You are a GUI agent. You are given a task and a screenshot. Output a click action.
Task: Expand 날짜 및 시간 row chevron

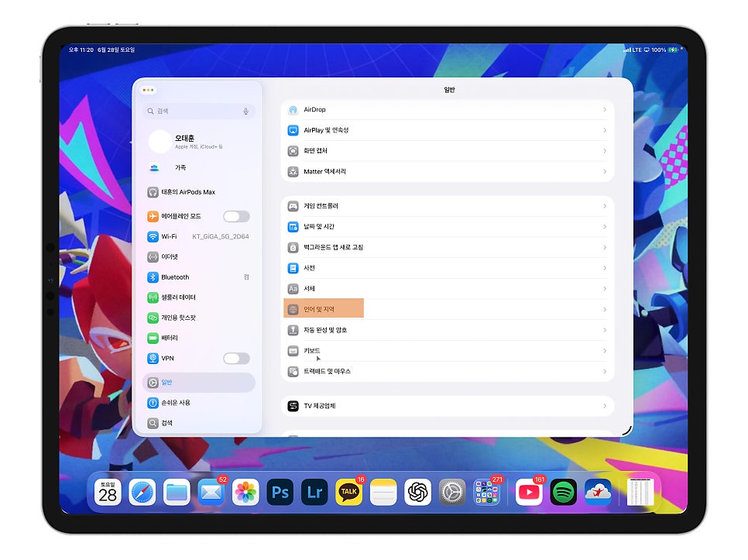[605, 227]
